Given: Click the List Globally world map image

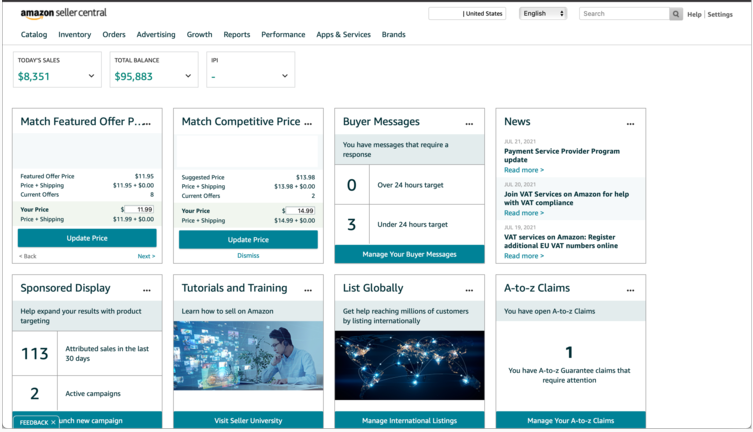Looking at the screenshot, I should (x=410, y=365).
